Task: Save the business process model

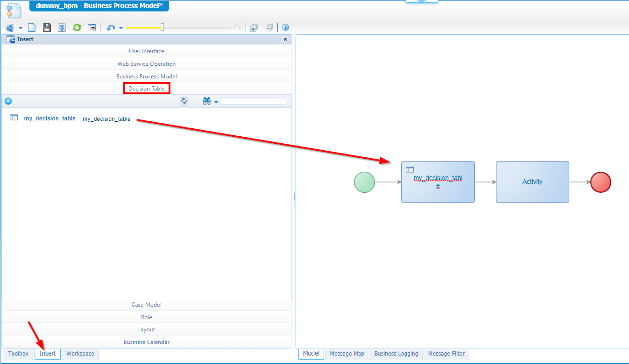Action: (x=46, y=28)
